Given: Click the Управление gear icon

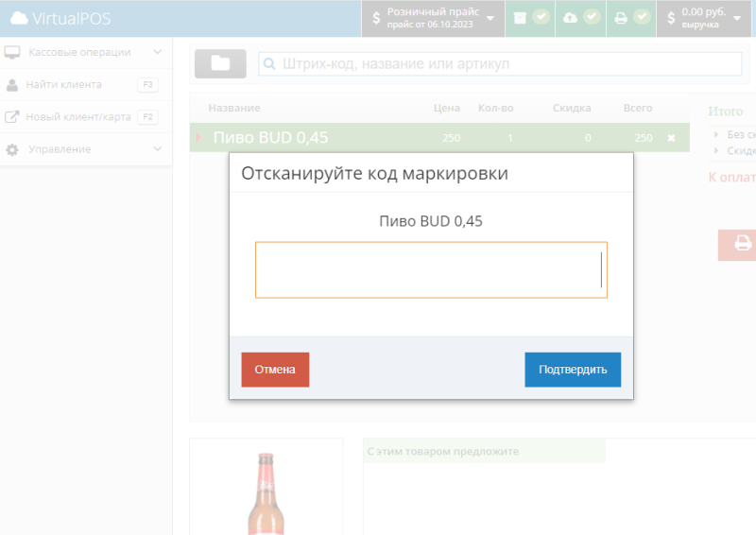Looking at the screenshot, I should [x=12, y=149].
